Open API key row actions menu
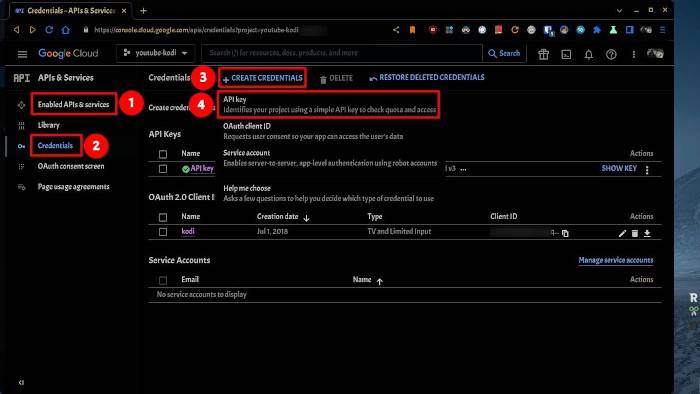 pos(647,170)
